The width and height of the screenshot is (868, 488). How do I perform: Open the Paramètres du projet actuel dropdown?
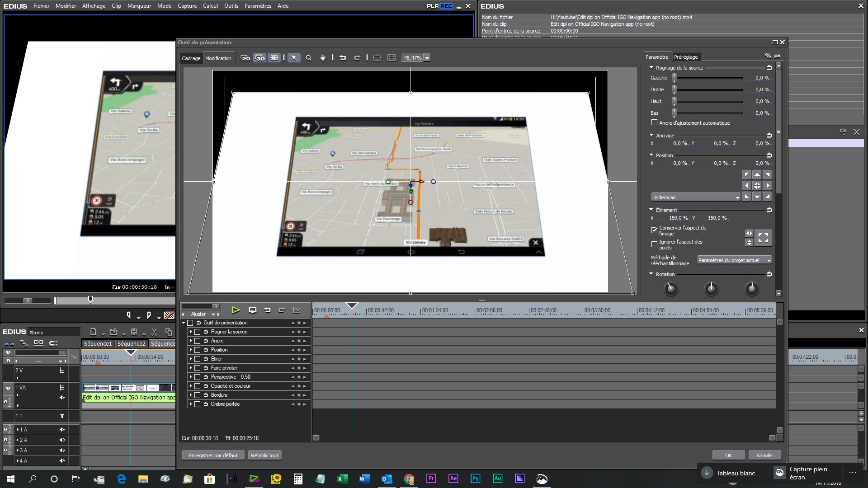pos(734,260)
